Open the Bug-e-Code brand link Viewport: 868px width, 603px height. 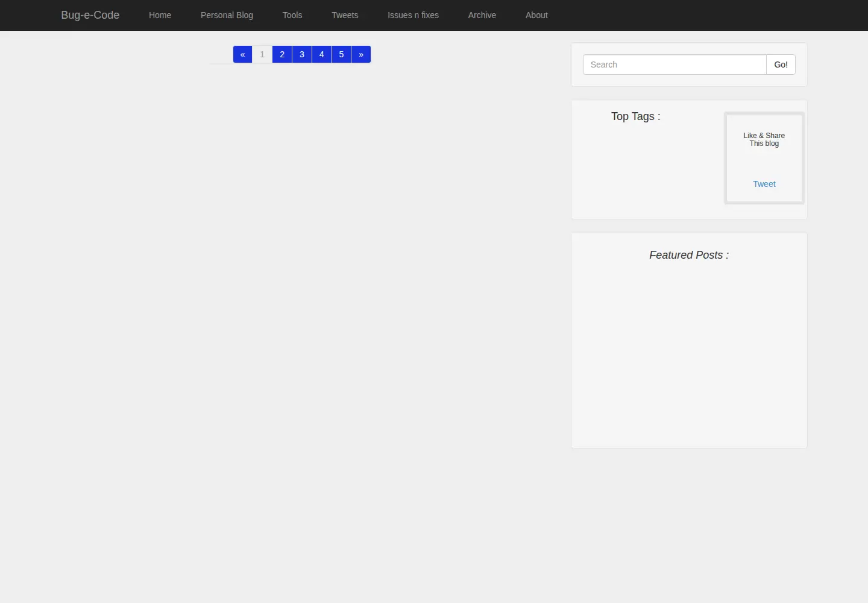pyautogui.click(x=90, y=15)
